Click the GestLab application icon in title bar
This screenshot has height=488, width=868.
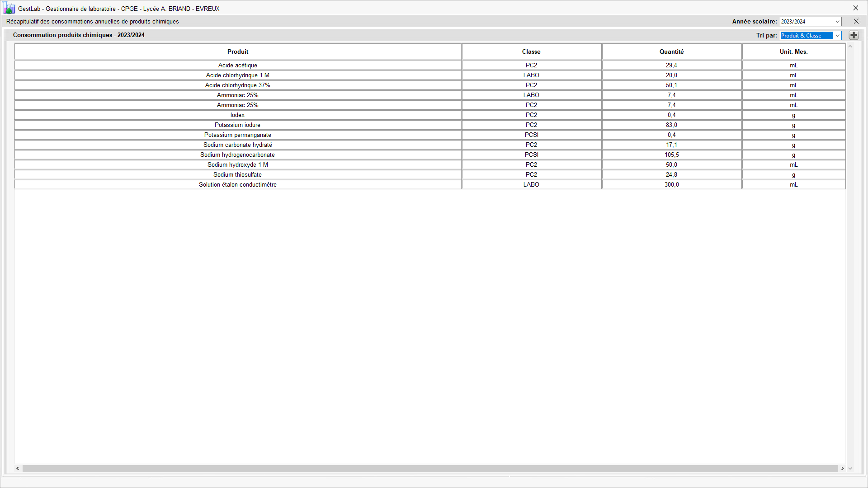[x=9, y=8]
